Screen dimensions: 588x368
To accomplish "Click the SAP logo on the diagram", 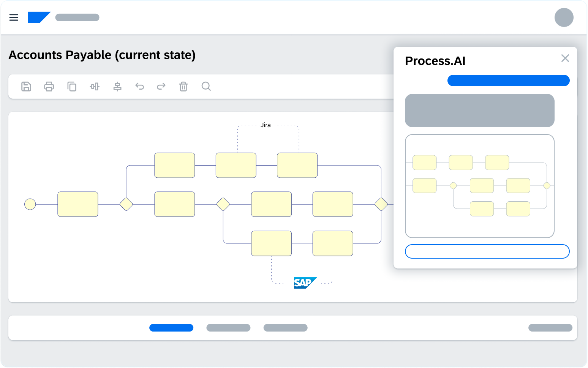I will 305,283.
